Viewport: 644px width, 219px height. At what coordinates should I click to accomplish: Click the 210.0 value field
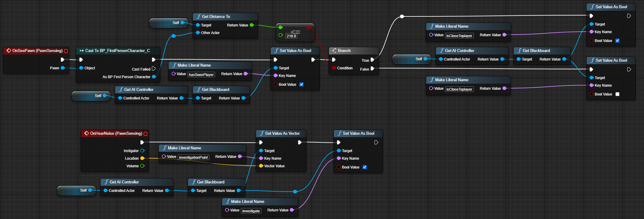coord(291,36)
